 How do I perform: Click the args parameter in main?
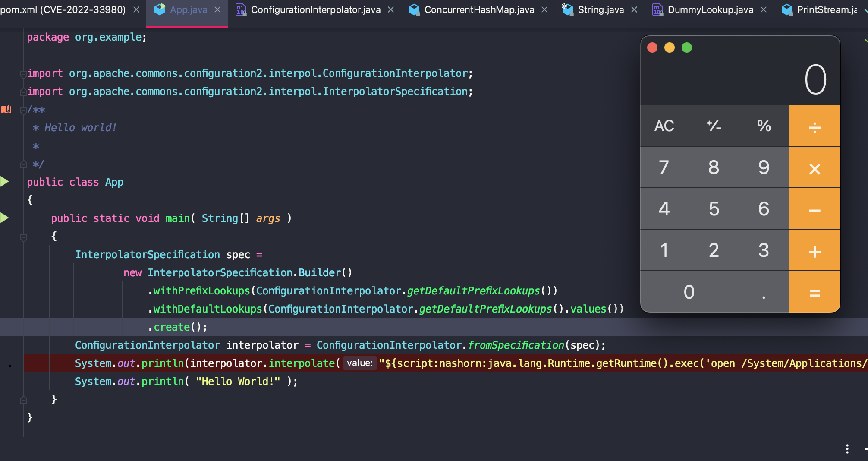[268, 218]
